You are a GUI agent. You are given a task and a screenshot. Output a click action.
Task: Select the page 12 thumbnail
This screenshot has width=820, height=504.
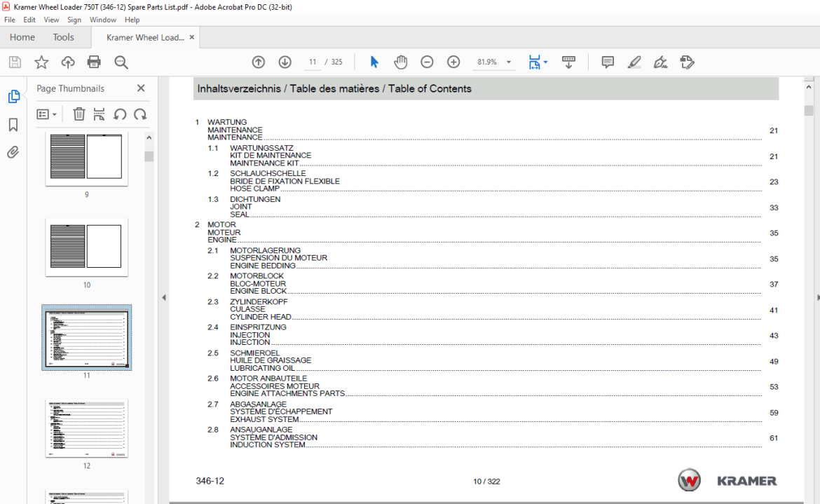tap(87, 428)
